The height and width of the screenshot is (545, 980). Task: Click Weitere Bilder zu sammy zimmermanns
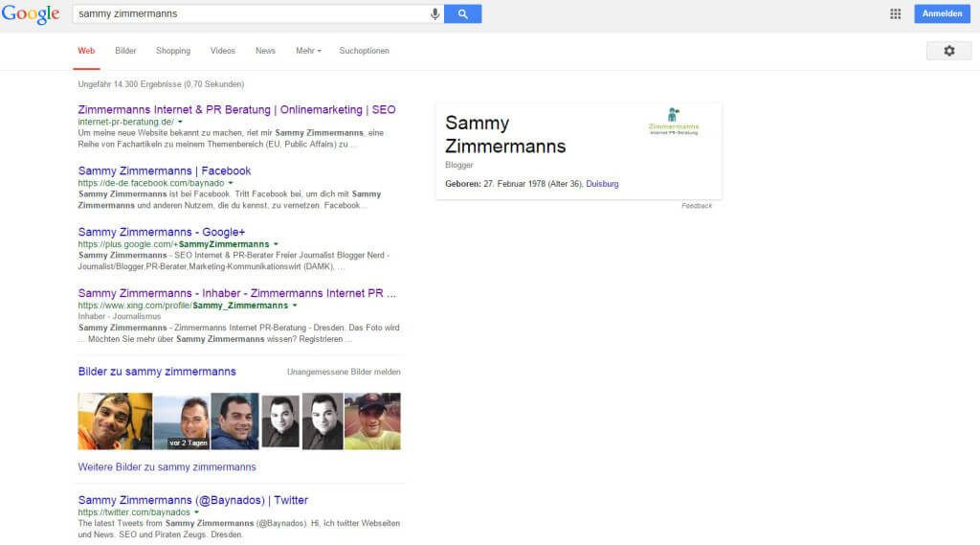[167, 467]
